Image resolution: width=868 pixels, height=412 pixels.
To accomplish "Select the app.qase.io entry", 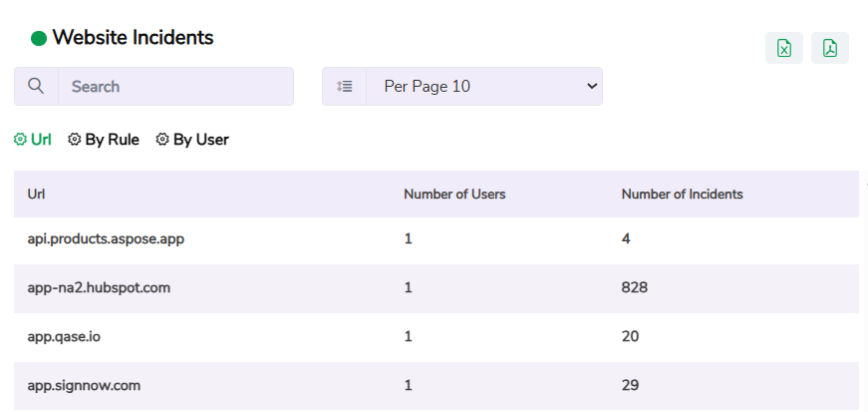I will click(64, 336).
